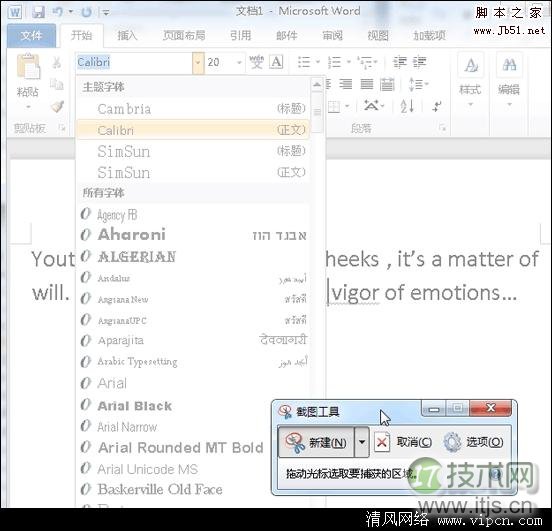Open the Clipboard (剪贴板) dialog launcher

62,128
